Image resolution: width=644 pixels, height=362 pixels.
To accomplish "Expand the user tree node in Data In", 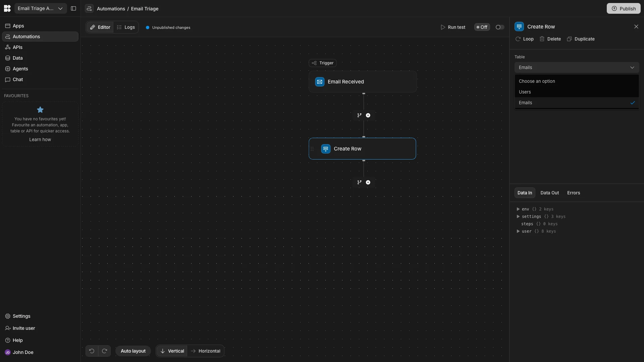I will [518, 231].
